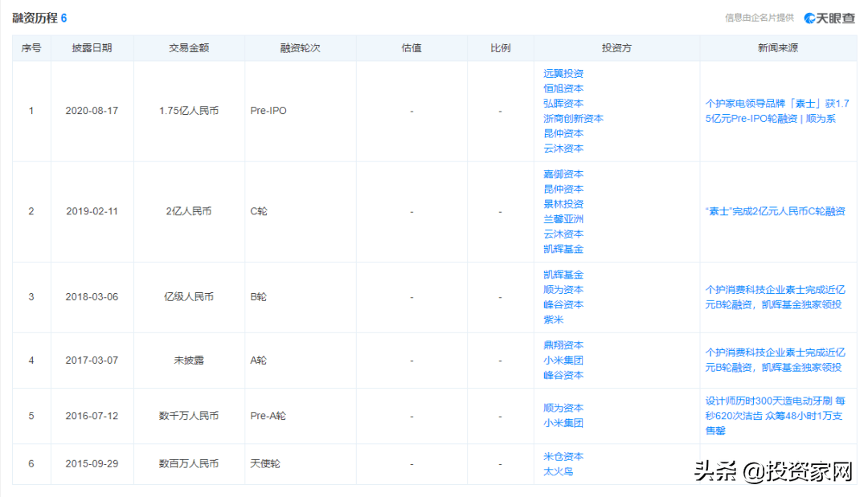The height and width of the screenshot is (497, 868).
Task: Select date cell 2019-02-11
Action: tap(92, 211)
